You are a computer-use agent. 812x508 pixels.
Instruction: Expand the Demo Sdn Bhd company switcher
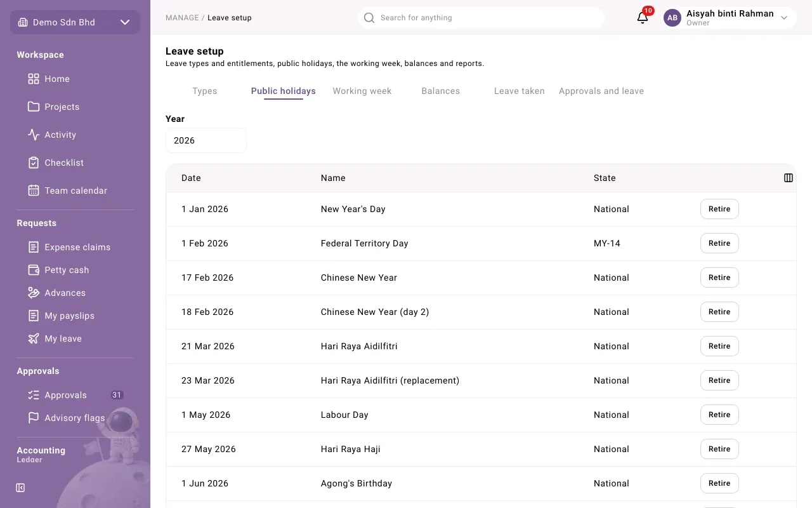(75, 22)
